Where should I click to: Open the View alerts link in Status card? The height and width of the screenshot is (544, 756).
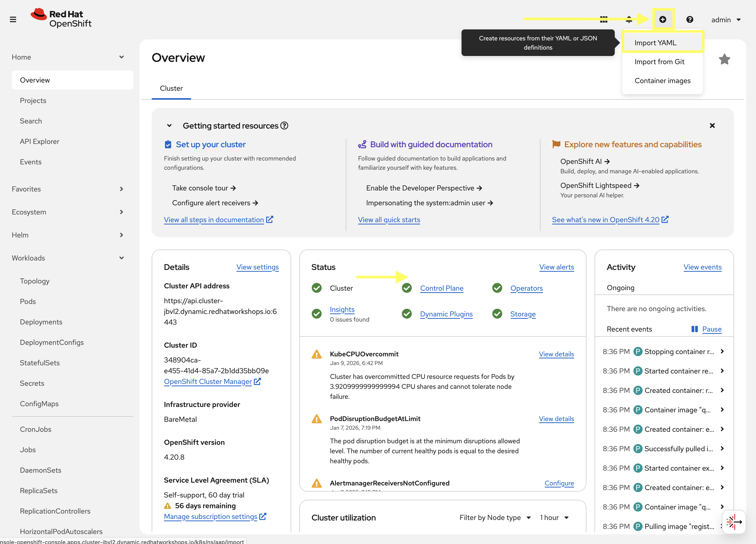coord(556,267)
